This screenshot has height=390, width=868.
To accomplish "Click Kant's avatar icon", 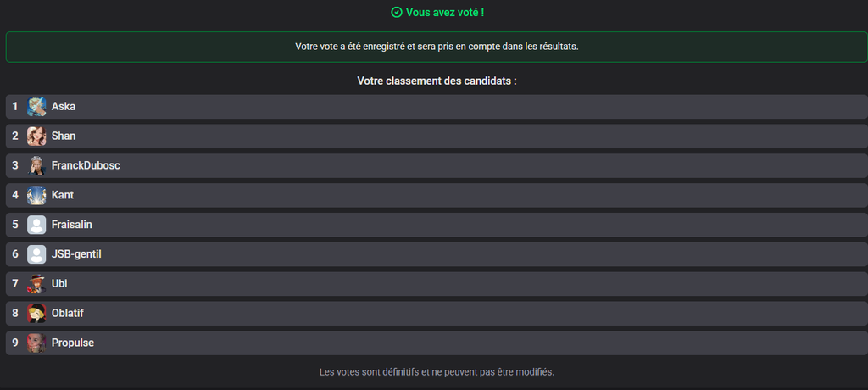I will (36, 196).
